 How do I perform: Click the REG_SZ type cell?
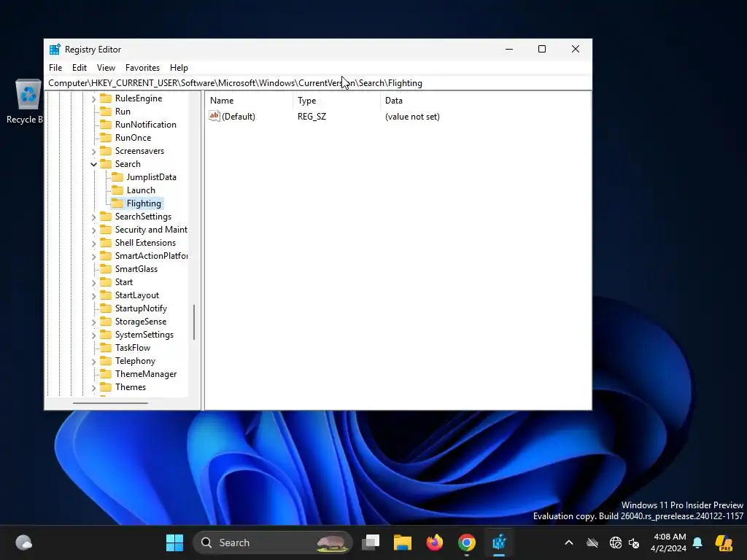311,117
